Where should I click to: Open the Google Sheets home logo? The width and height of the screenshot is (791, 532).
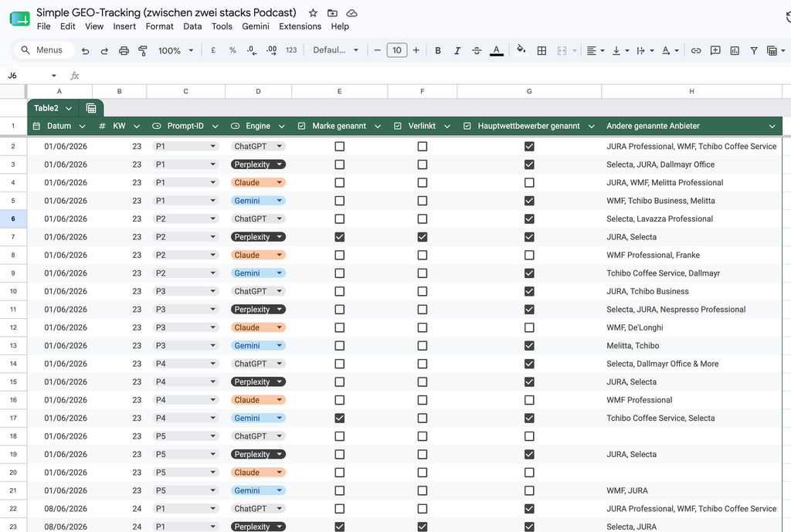(19, 19)
